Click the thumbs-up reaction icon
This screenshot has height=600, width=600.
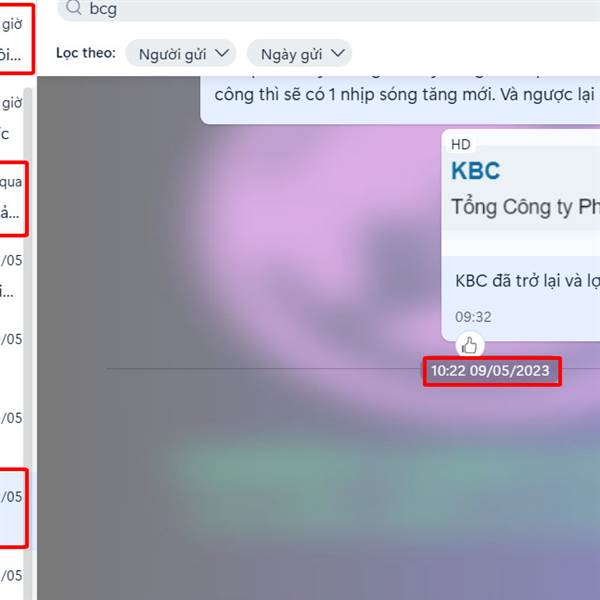point(470,346)
